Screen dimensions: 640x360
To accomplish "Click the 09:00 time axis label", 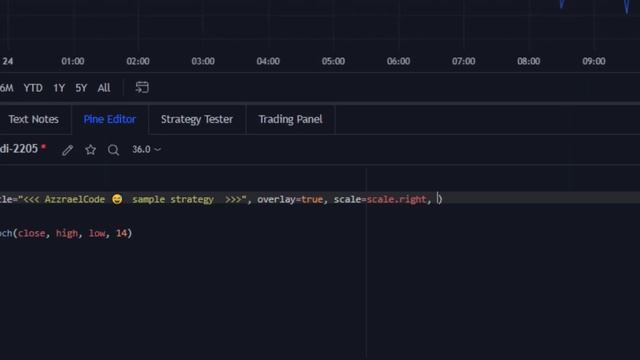I will tap(593, 61).
